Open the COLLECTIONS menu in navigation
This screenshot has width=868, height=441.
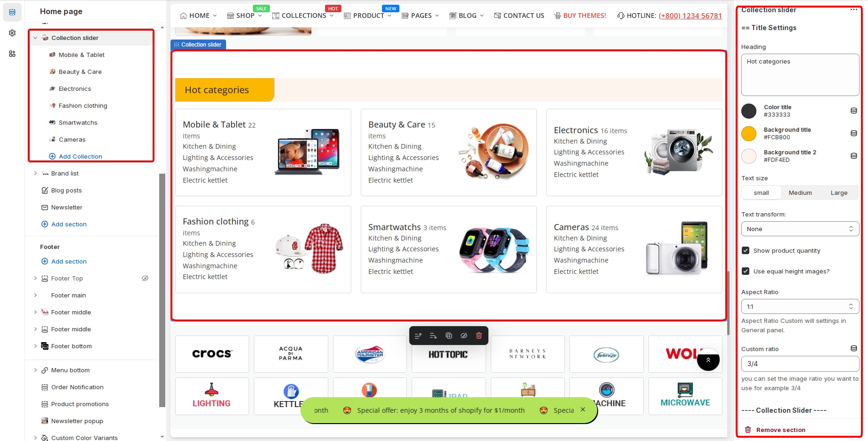tap(303, 16)
